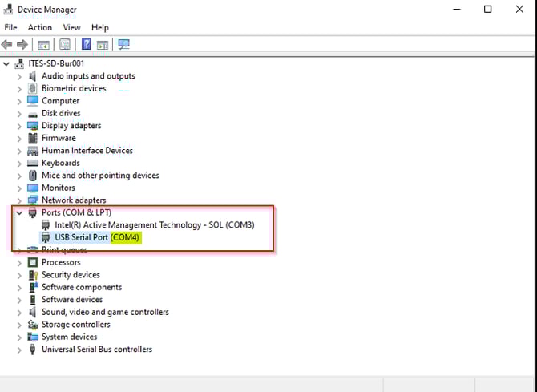Click the Software components icon

point(33,287)
